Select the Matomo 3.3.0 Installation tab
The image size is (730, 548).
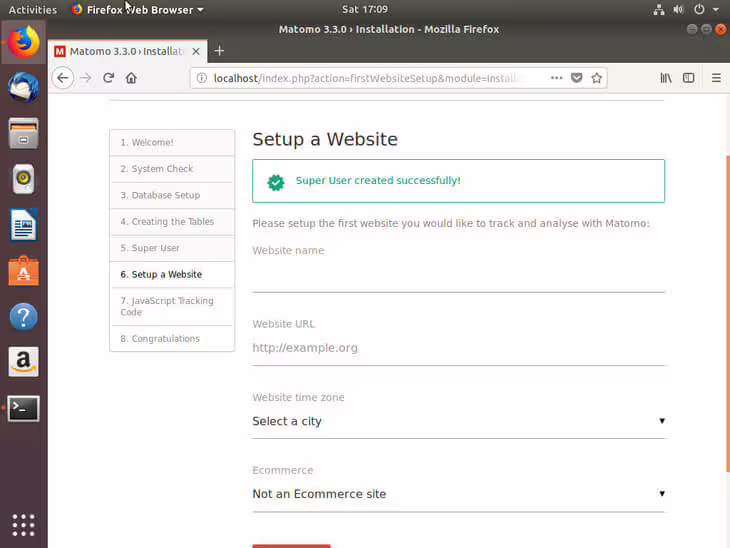[x=128, y=51]
